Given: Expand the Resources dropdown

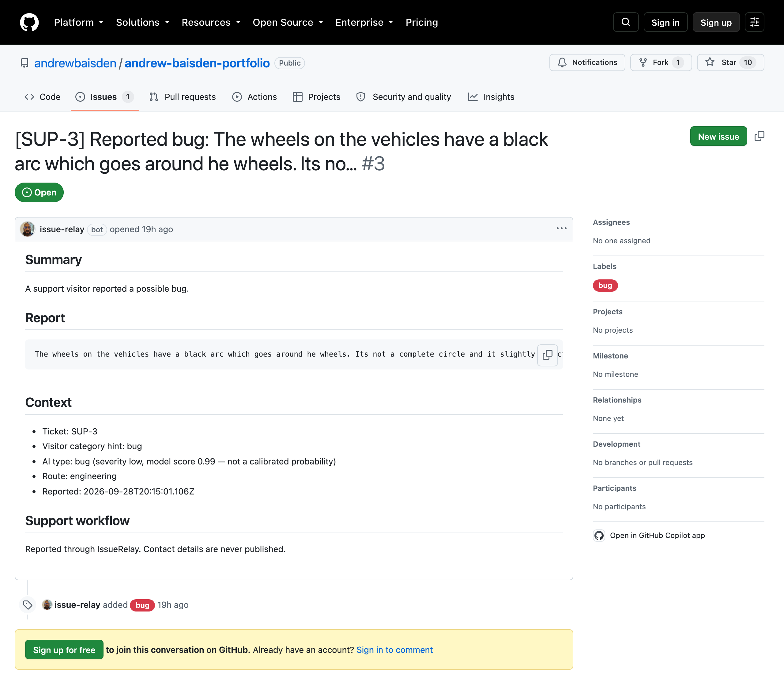Looking at the screenshot, I should coord(211,22).
